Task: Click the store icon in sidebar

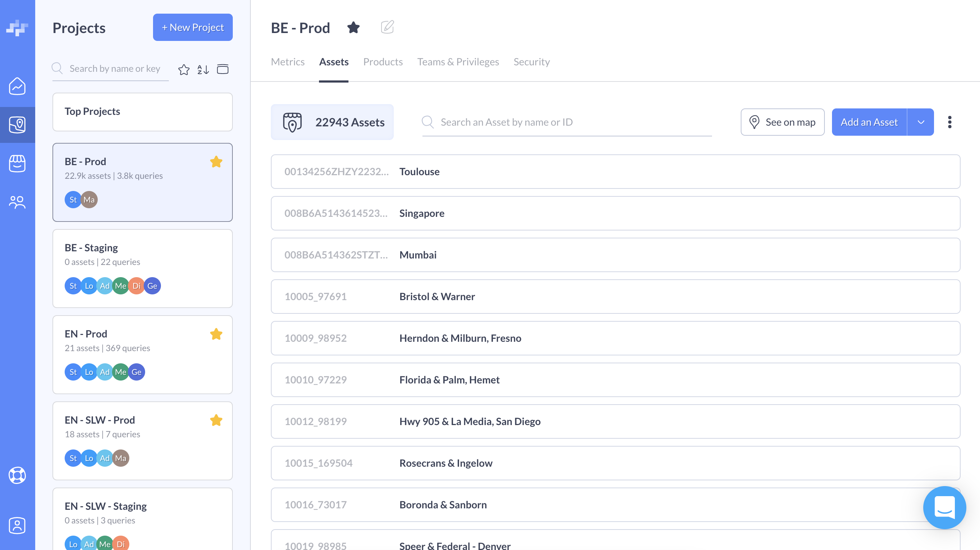Action: coord(17,163)
